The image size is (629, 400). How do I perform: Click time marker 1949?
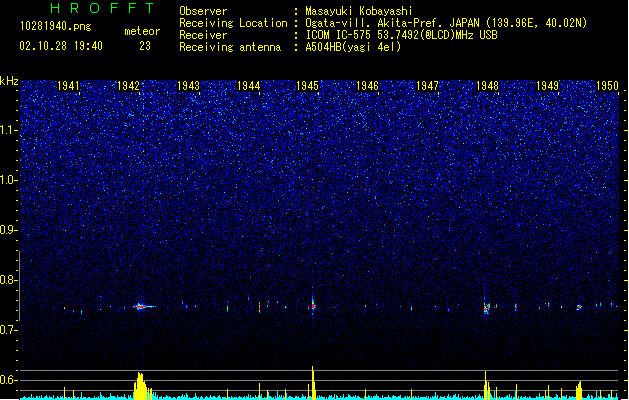[548, 86]
